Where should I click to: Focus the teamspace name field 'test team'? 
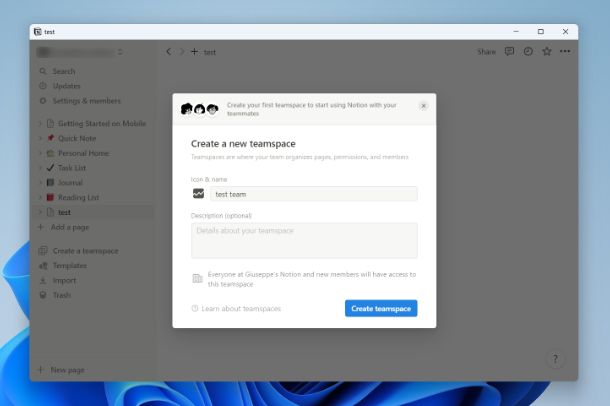pos(314,194)
